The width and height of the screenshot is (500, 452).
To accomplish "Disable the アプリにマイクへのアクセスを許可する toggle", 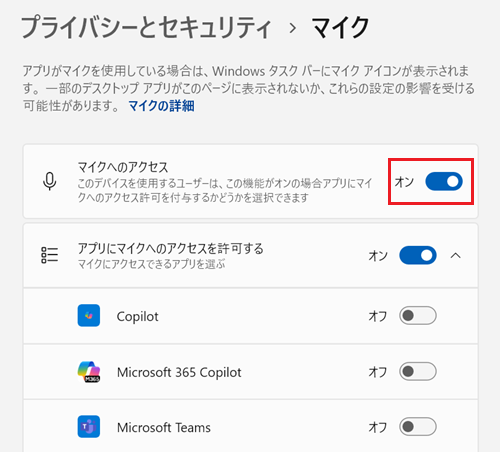I will (x=418, y=255).
